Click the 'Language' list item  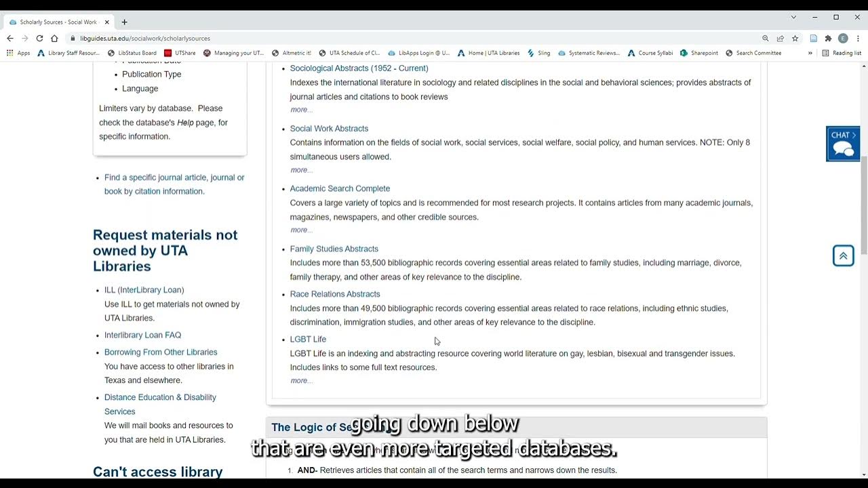140,89
